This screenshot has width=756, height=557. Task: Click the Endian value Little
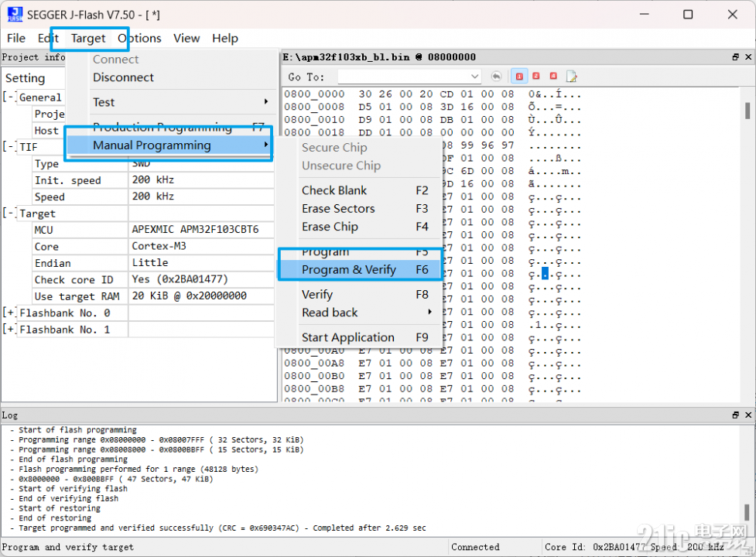tap(150, 262)
